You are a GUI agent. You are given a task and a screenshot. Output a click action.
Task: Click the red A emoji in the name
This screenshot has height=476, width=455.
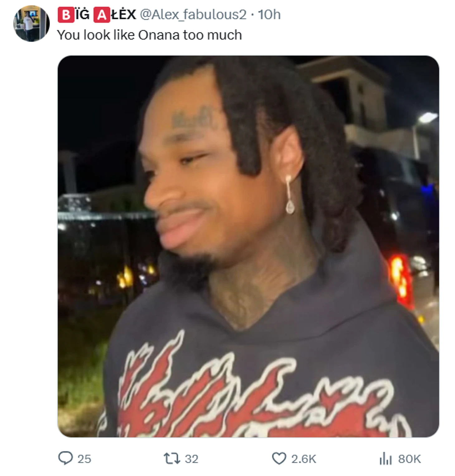(x=102, y=15)
